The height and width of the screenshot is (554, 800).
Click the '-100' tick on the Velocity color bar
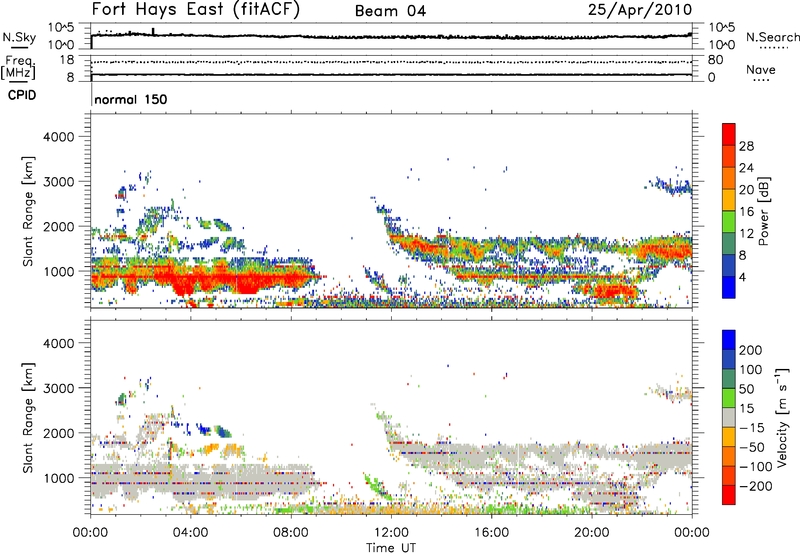click(756, 466)
